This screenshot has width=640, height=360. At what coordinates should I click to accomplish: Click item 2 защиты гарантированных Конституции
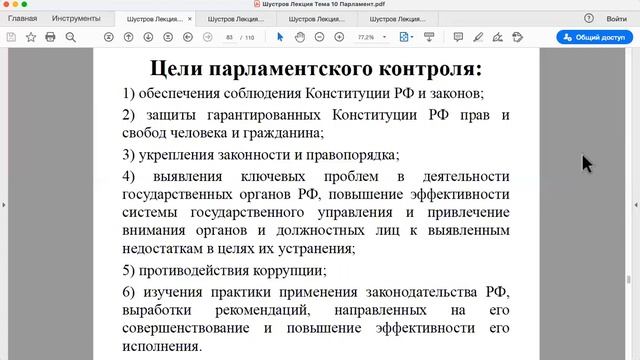[316, 124]
